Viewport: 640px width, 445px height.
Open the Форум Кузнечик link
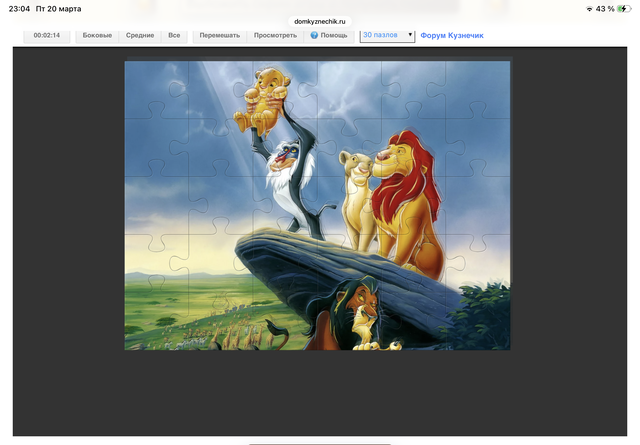[452, 36]
